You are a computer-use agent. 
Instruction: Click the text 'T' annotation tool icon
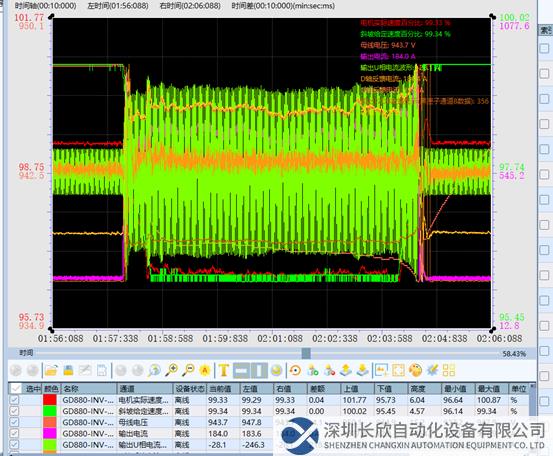223,370
